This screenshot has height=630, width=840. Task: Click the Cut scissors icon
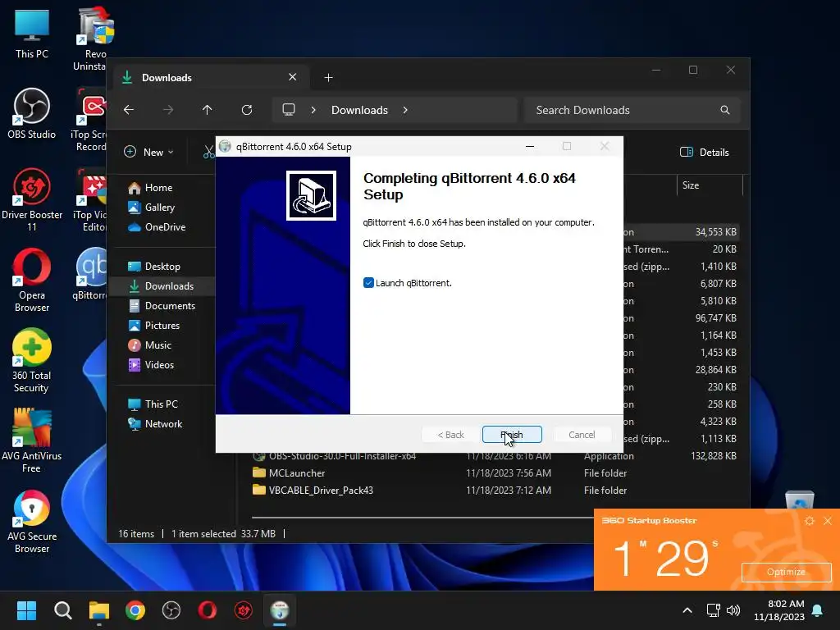pos(208,152)
